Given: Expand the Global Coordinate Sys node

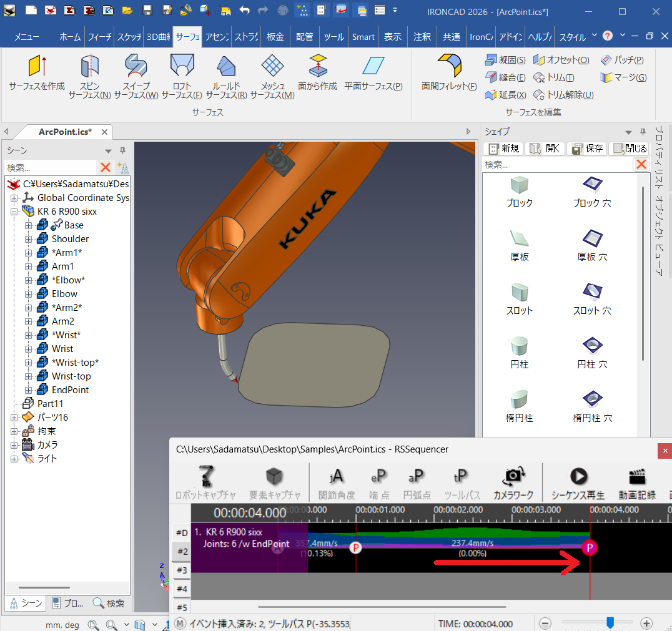Looking at the screenshot, I should coord(14,198).
